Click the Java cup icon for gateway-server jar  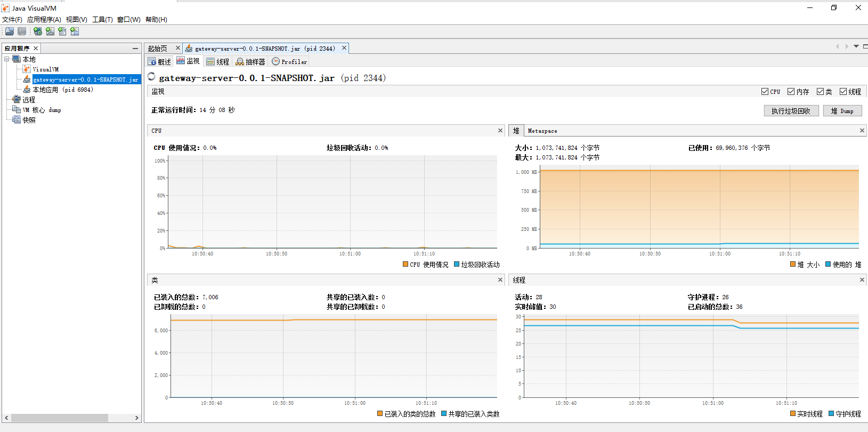(x=27, y=79)
